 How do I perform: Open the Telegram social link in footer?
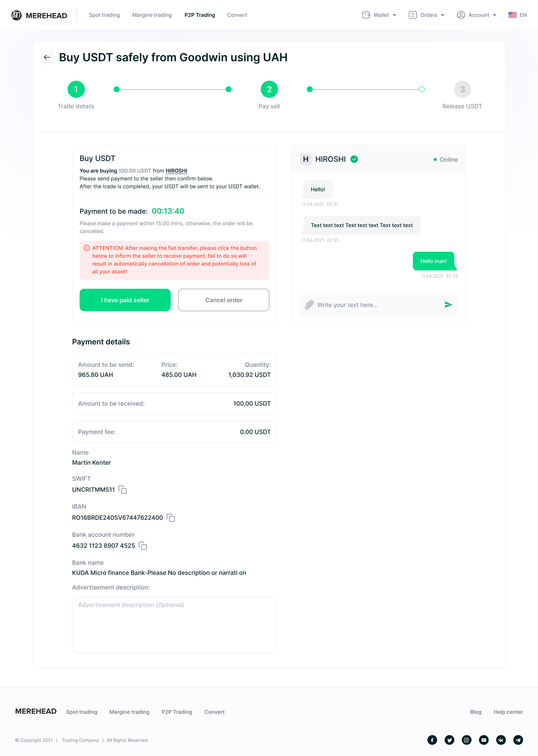coord(518,740)
